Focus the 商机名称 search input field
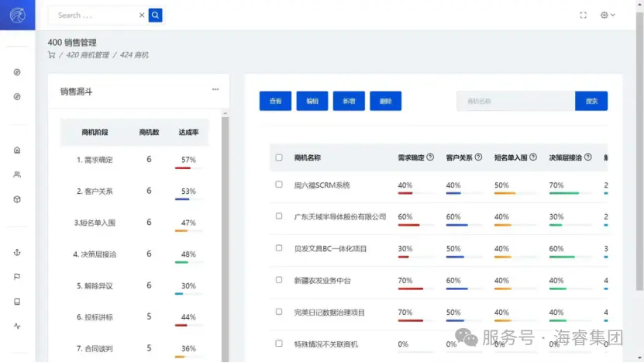The width and height of the screenshot is (644, 363). coord(515,101)
